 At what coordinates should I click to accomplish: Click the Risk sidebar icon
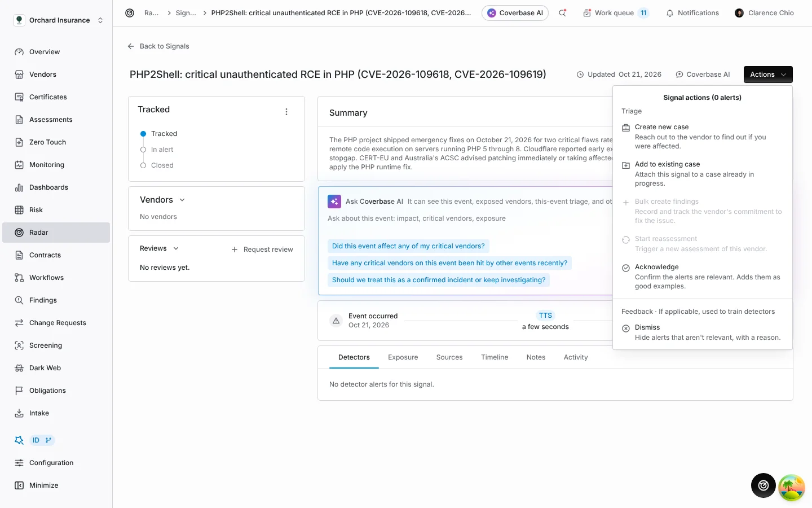pyautogui.click(x=19, y=210)
